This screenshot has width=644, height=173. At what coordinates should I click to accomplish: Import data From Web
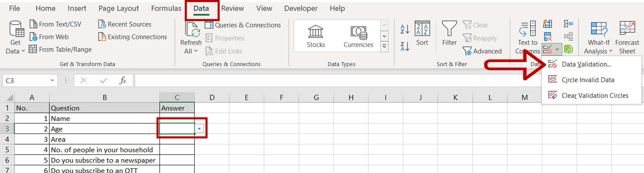click(x=49, y=37)
